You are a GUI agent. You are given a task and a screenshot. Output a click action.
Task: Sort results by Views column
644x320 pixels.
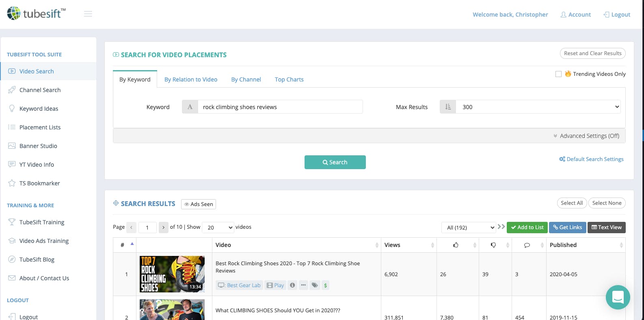coord(409,245)
